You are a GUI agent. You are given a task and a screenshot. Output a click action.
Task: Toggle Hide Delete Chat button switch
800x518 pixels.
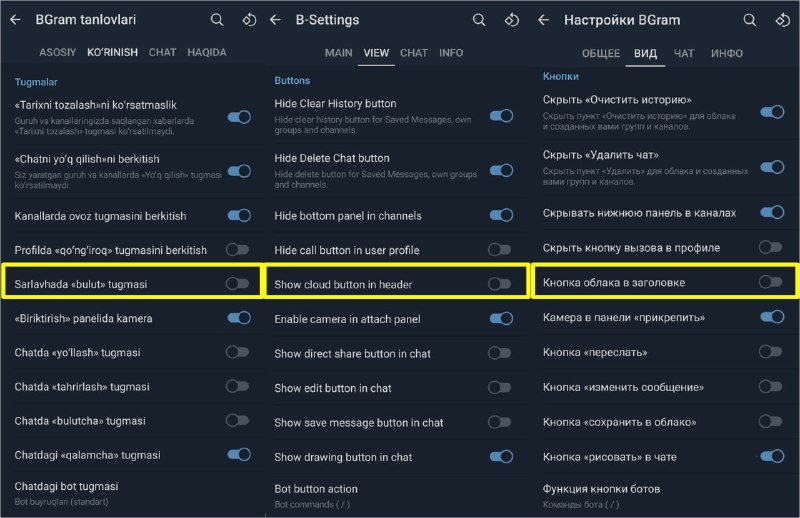(501, 170)
